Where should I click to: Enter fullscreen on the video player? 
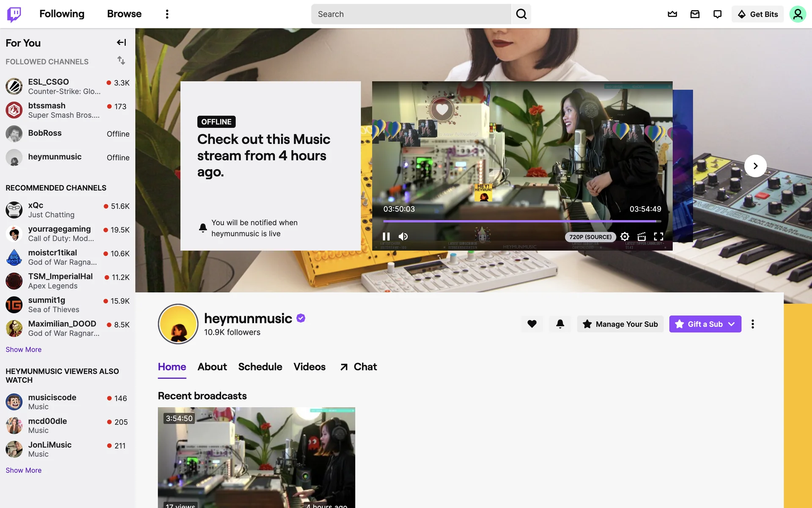[658, 237]
